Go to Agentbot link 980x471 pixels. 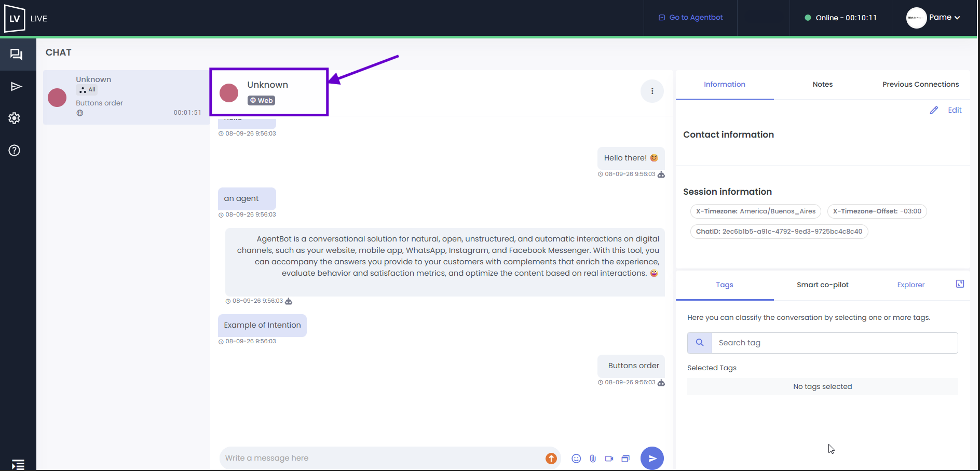(690, 18)
